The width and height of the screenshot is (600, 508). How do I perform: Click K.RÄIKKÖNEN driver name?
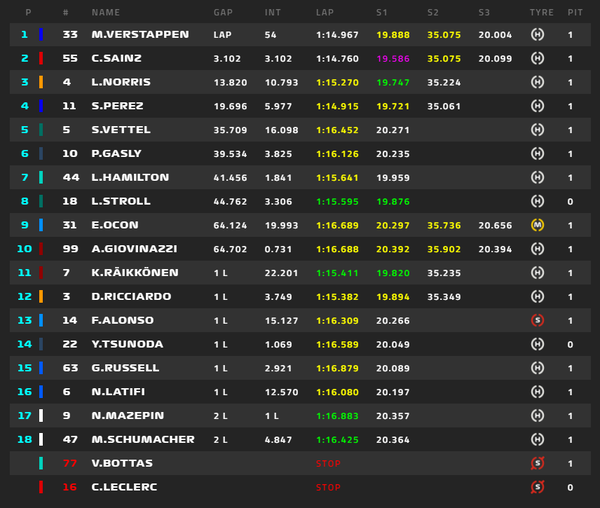click(x=135, y=272)
